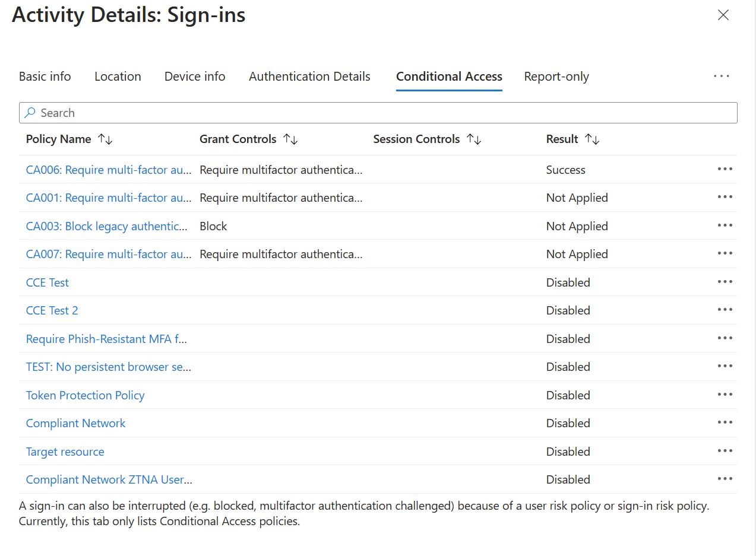Viewport: 756px width, 556px height.
Task: Open ellipsis menu for CA006 policy row
Action: [725, 169]
